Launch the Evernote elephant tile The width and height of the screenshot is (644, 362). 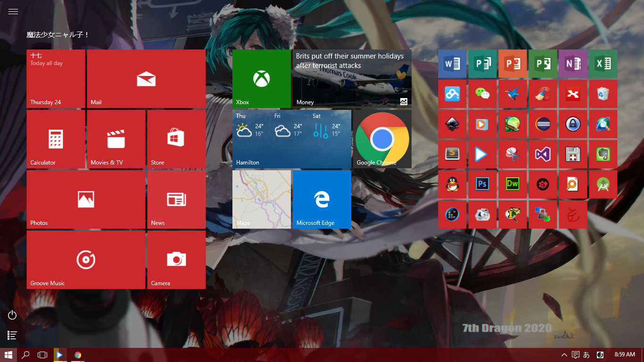click(603, 154)
